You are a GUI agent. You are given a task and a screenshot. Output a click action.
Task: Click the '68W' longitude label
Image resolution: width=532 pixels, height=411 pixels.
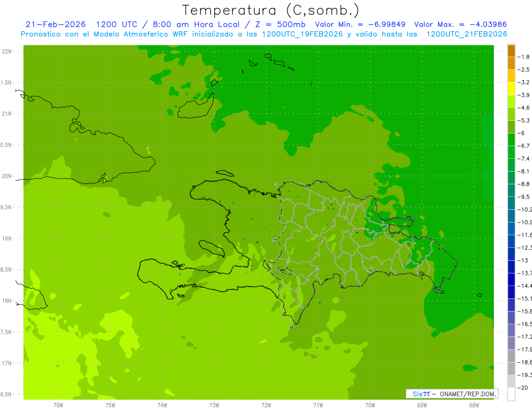click(474, 405)
